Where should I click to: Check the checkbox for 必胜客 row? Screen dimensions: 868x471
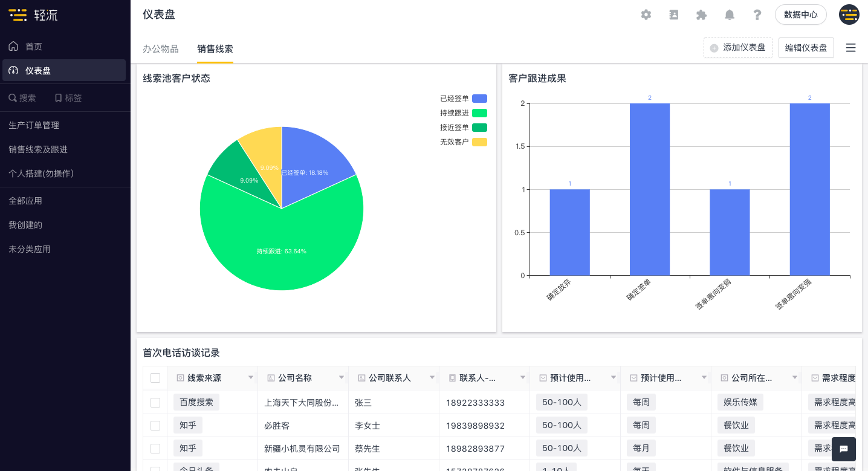(x=155, y=425)
